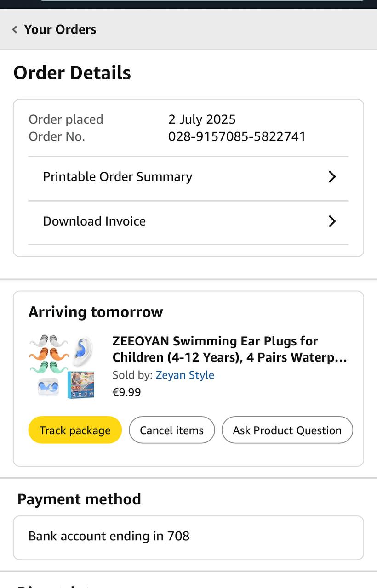The image size is (377, 588).
Task: Click the Cancel items button
Action: click(171, 430)
